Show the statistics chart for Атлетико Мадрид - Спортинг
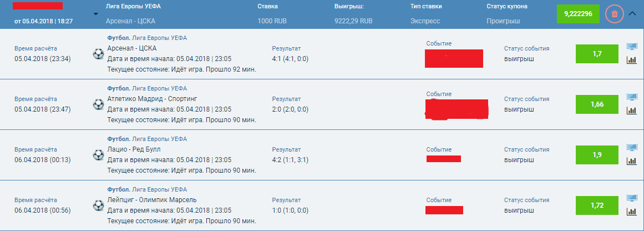Viewport: 644px width, 231px height. click(631, 110)
